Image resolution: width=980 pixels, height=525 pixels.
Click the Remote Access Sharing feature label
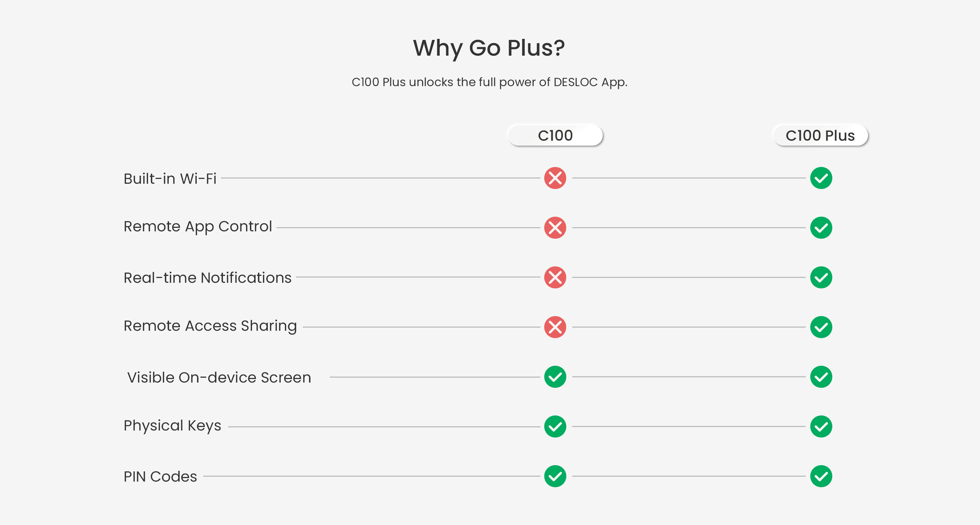pyautogui.click(x=210, y=326)
